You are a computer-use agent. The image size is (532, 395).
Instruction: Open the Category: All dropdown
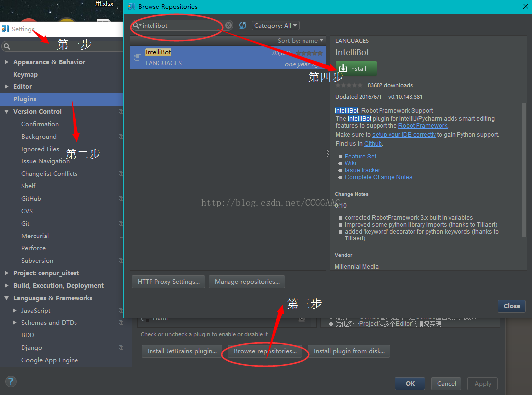click(276, 25)
